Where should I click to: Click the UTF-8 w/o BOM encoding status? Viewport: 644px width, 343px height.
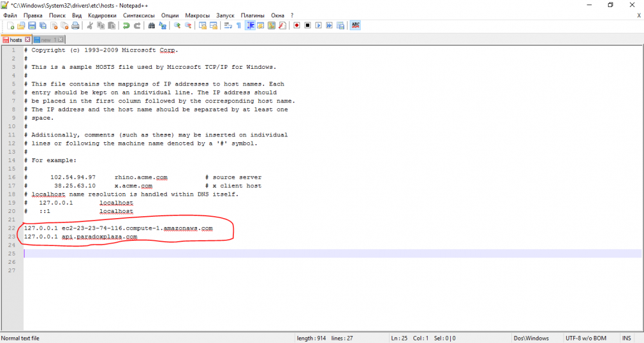[x=585, y=338]
